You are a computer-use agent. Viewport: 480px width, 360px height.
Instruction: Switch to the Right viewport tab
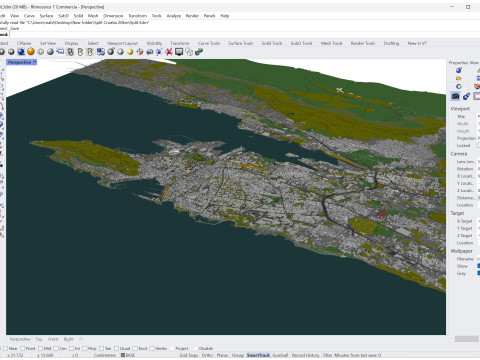pos(68,339)
